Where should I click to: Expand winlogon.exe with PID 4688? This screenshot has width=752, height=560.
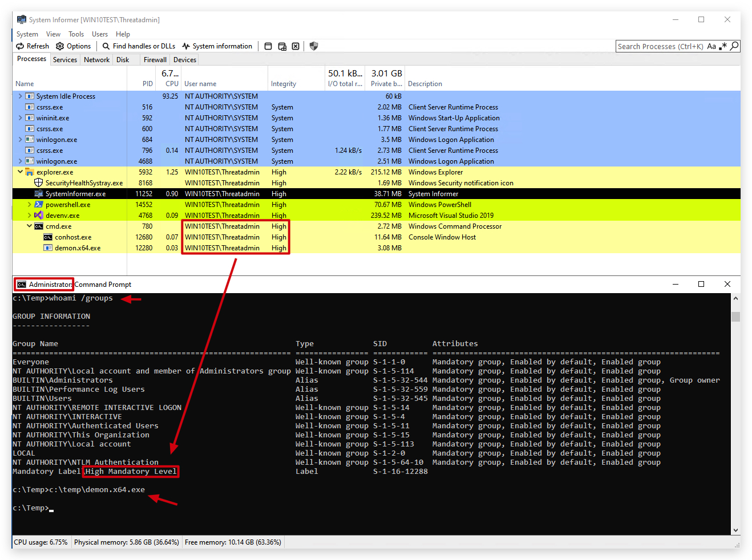21,161
